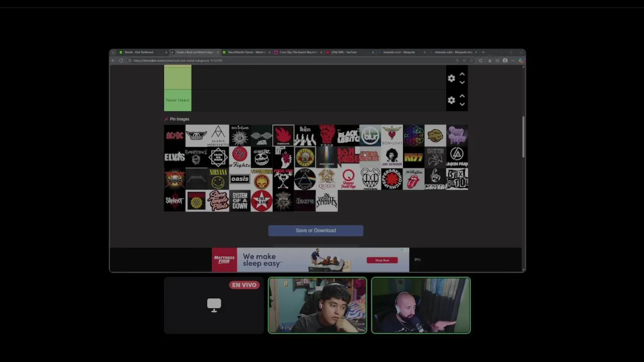The width and height of the screenshot is (644, 362).
Task: Select the Alanis Morissette logo
Action: pos(218,136)
